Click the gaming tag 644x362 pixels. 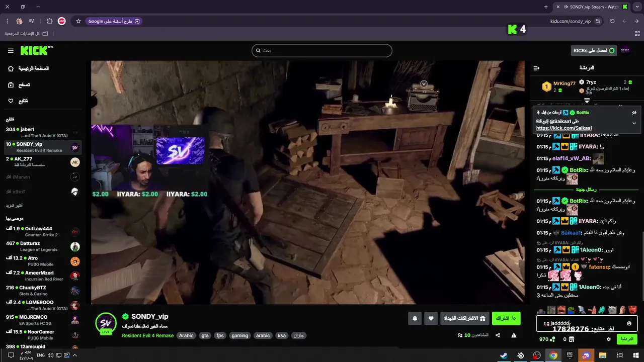click(240, 335)
